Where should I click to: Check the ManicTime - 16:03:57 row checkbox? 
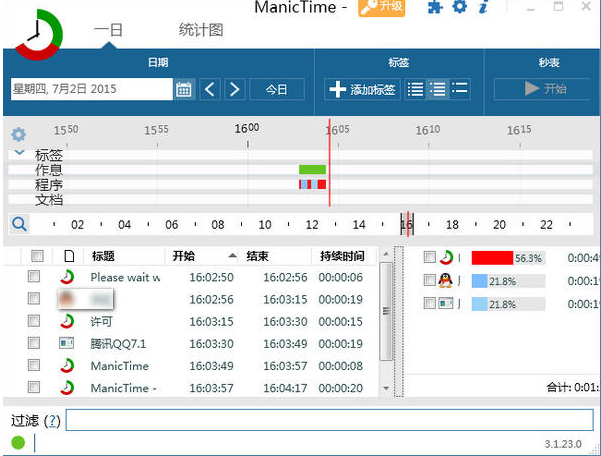point(34,387)
